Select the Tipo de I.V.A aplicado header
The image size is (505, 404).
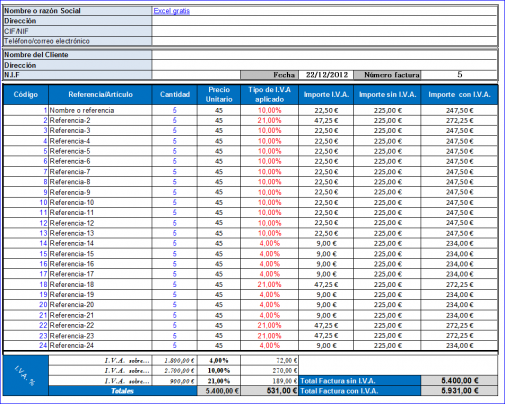[269, 95]
